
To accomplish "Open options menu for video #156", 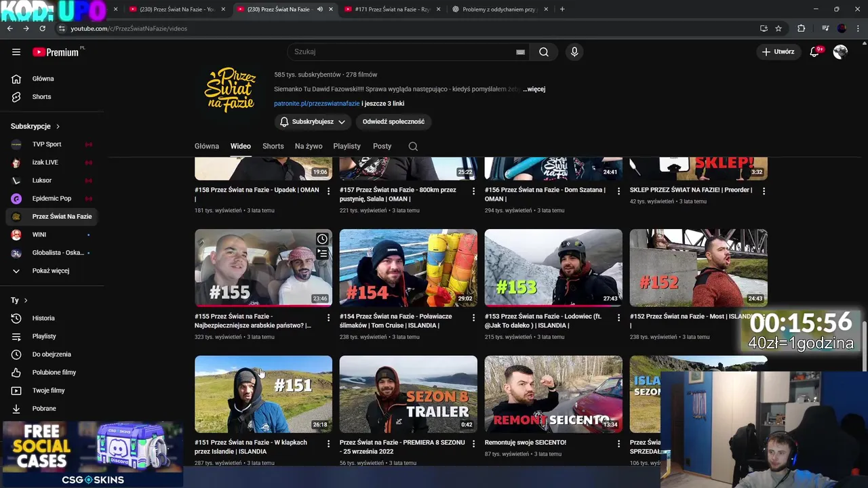I will 618,191.
